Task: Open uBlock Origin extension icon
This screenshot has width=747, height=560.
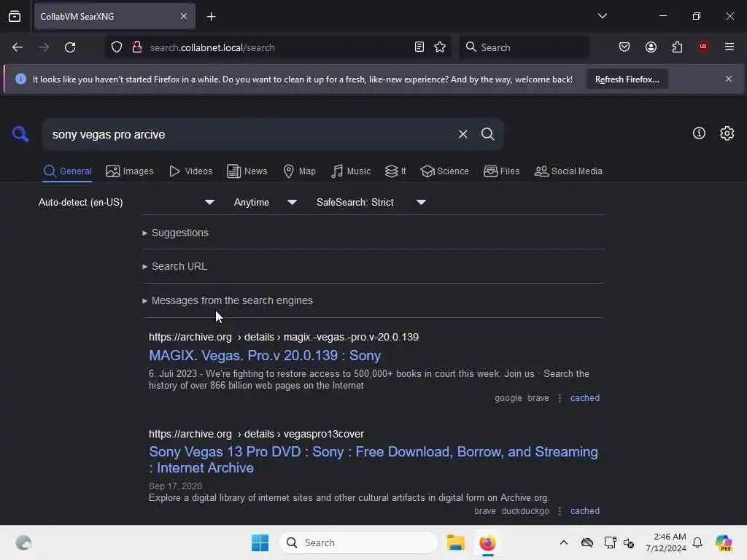Action: click(703, 47)
